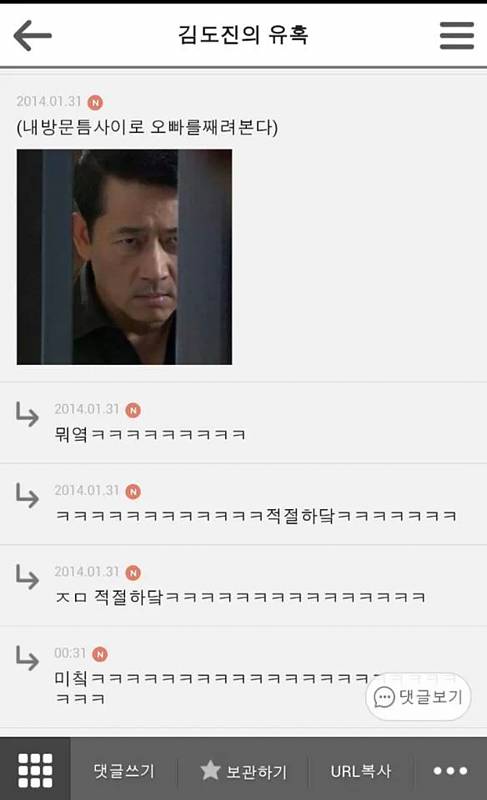This screenshot has width=487, height=800.
Task: Tap the 댓글쓰기 button
Action: tap(124, 770)
